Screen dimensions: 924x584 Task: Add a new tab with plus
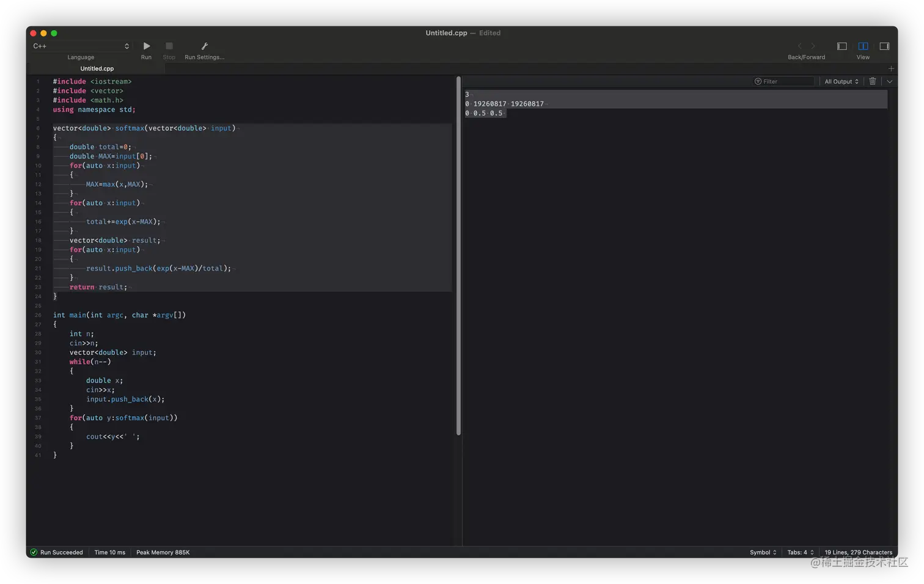[x=891, y=68]
